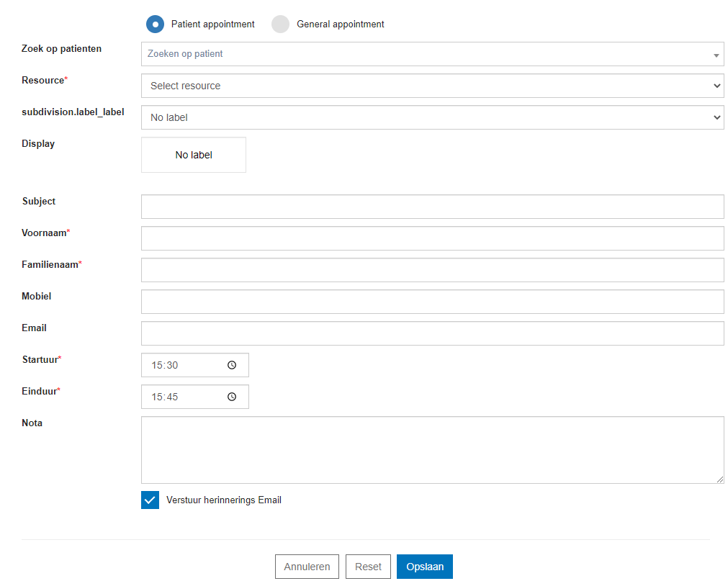Click the Email text field
Viewport: 728px width, 581px height.
432,333
